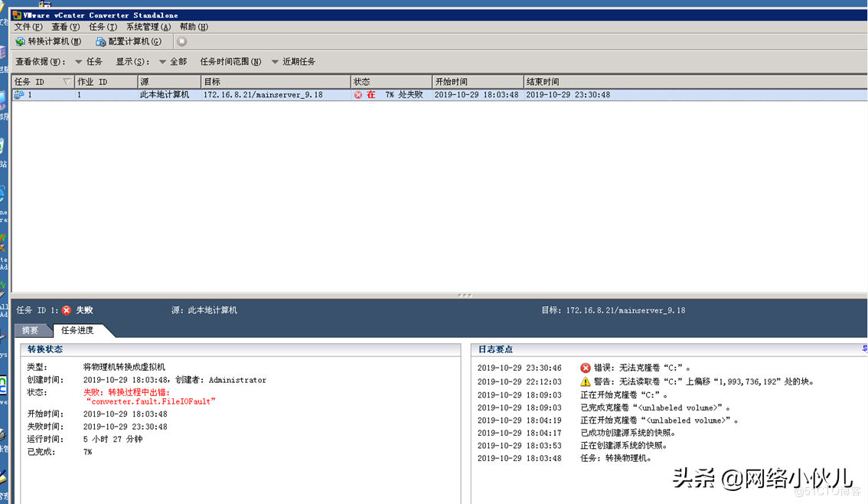
Task: Click the stop task toolbar icon
Action: pyautogui.click(x=181, y=41)
